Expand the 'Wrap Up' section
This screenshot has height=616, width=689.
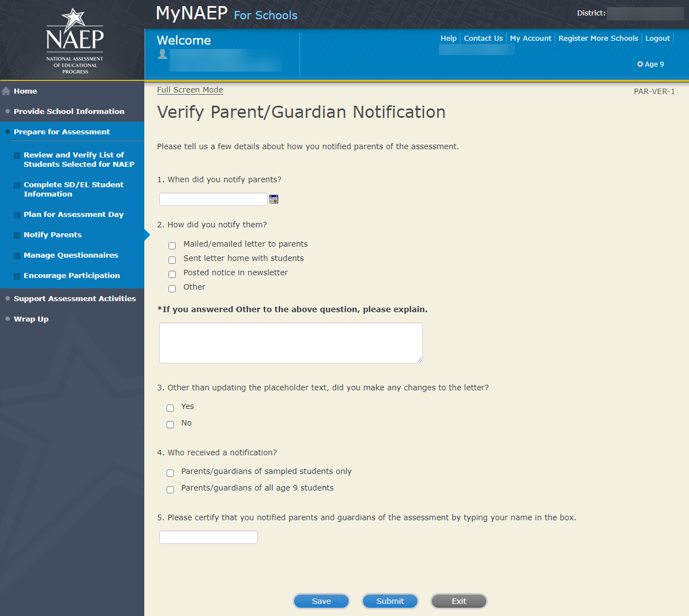31,319
